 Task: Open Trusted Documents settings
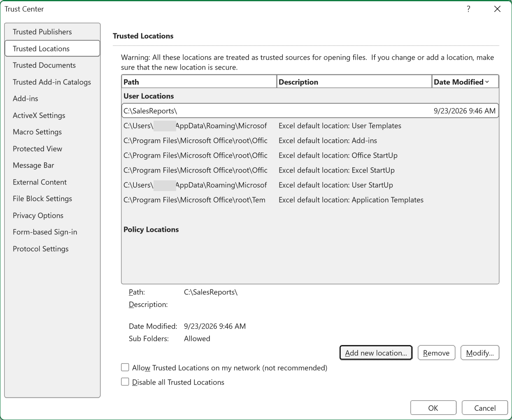coord(52,65)
